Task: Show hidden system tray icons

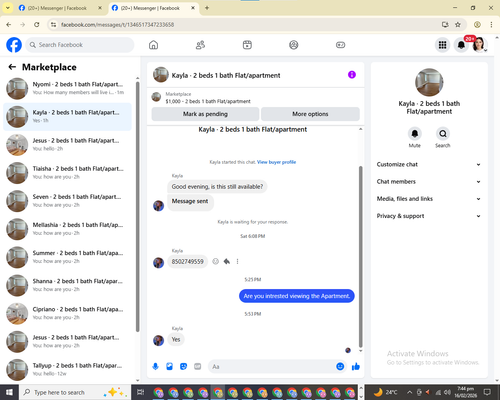Action: pos(410,392)
